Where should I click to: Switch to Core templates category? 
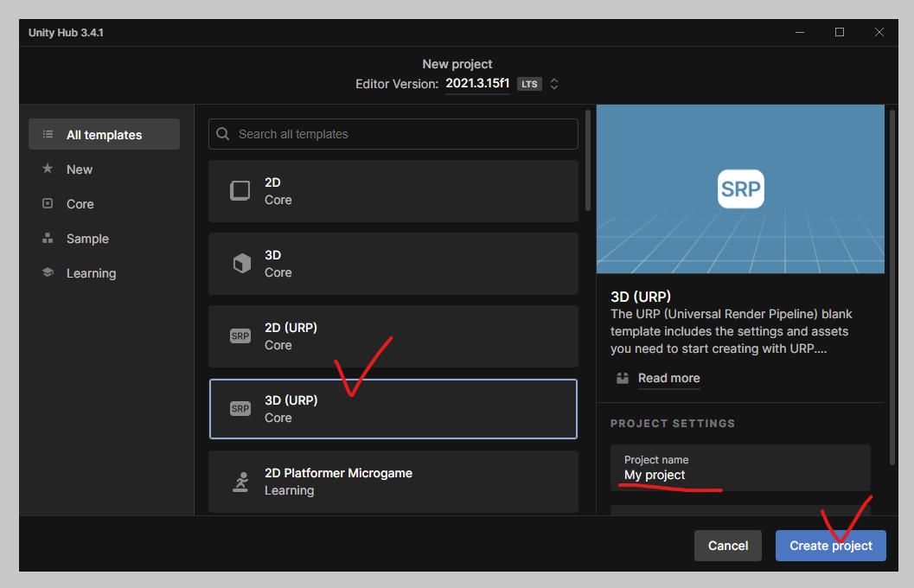pyautogui.click(x=80, y=204)
